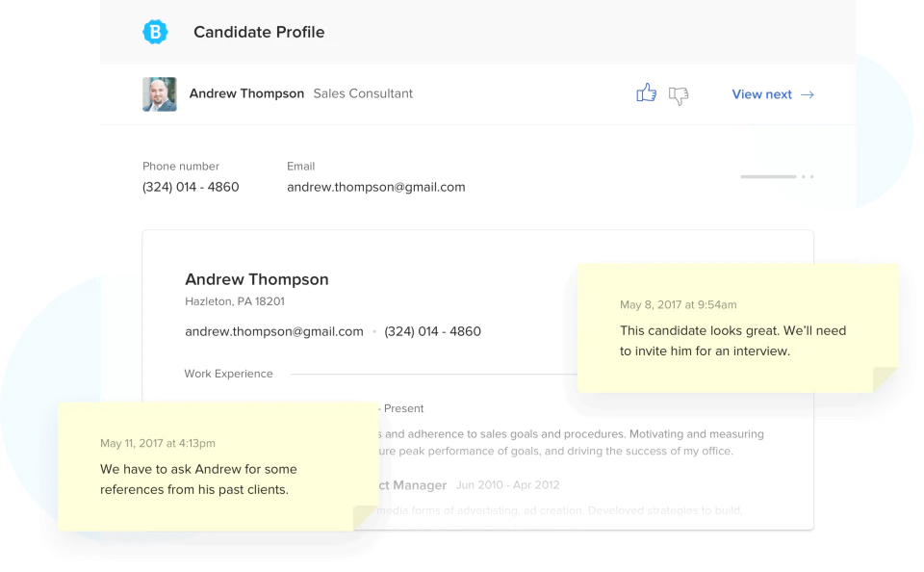This screenshot has width=924, height=572.
Task: Select the Work Experience section heading
Action: tap(229, 374)
